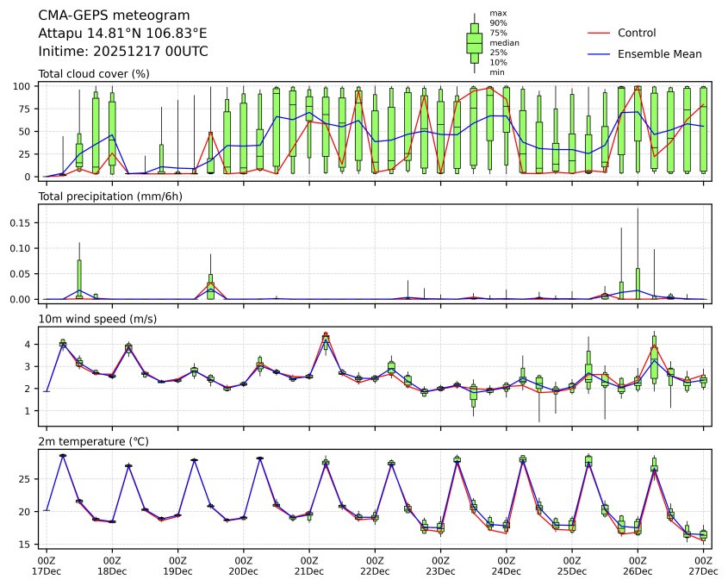The width and height of the screenshot is (728, 586).
Task: Select the Control legend label
Action: point(637,33)
